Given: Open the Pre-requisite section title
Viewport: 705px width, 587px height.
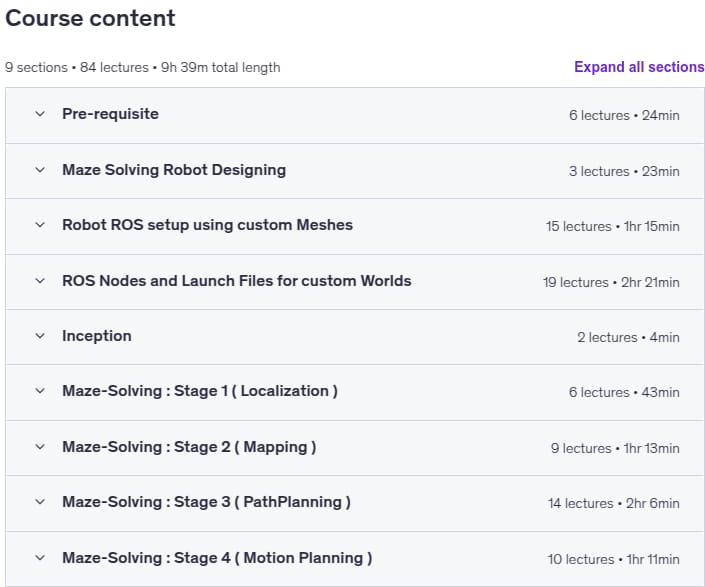Looking at the screenshot, I should [x=110, y=114].
